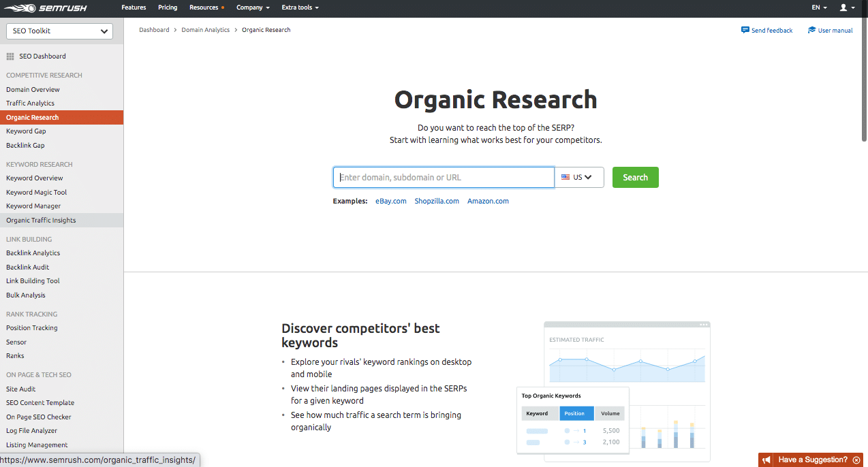Image resolution: width=868 pixels, height=467 pixels.
Task: Click the User manual graduation cap icon
Action: (811, 30)
